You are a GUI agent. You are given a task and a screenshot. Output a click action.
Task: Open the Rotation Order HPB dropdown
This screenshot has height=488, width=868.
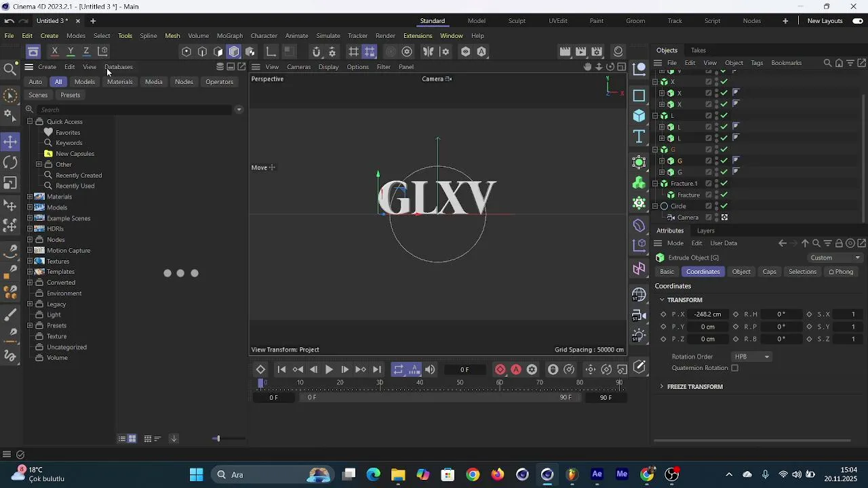click(752, 357)
